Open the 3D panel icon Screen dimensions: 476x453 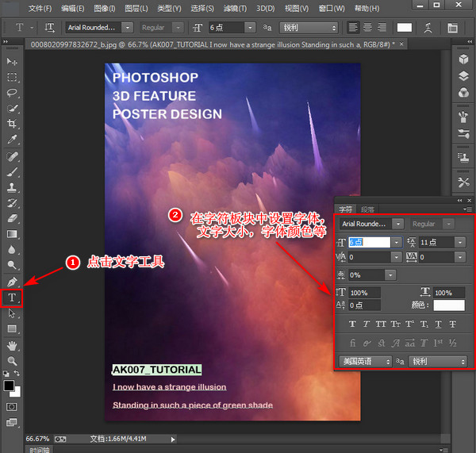[463, 60]
